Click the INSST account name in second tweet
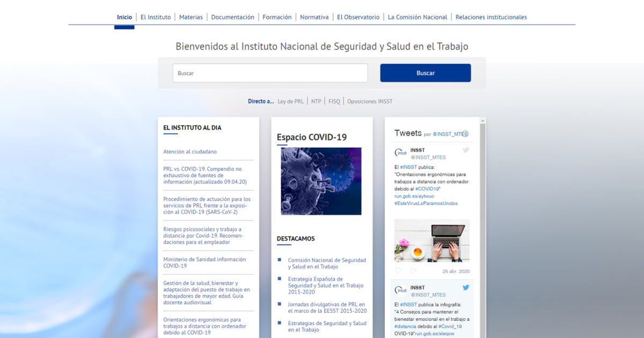 pos(418,288)
